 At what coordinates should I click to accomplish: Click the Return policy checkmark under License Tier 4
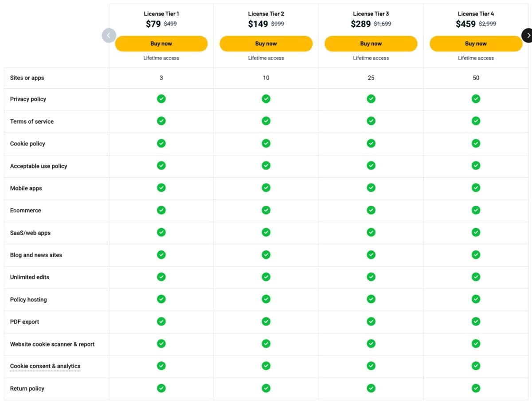point(476,388)
